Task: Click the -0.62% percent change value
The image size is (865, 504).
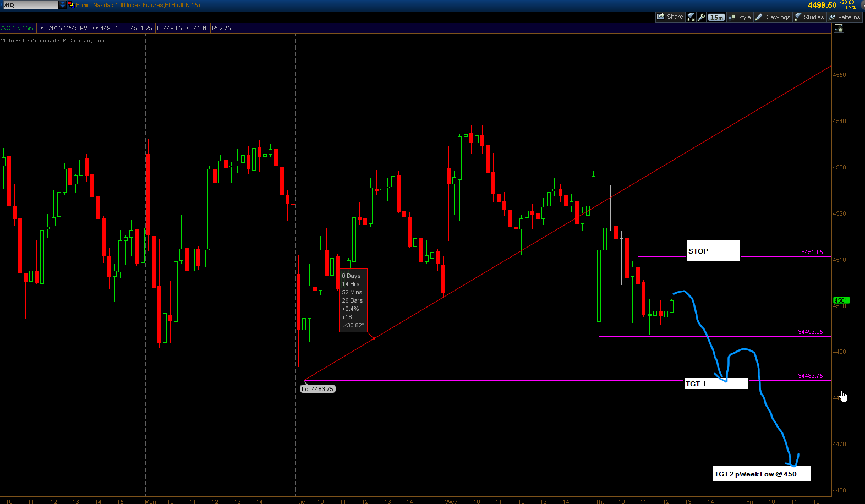Action: tap(848, 8)
